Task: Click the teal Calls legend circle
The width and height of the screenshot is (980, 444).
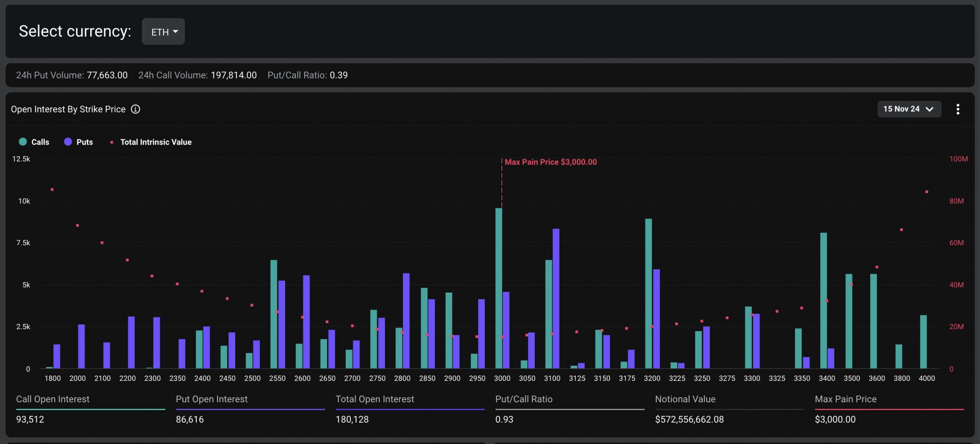Action: pyautogui.click(x=23, y=142)
